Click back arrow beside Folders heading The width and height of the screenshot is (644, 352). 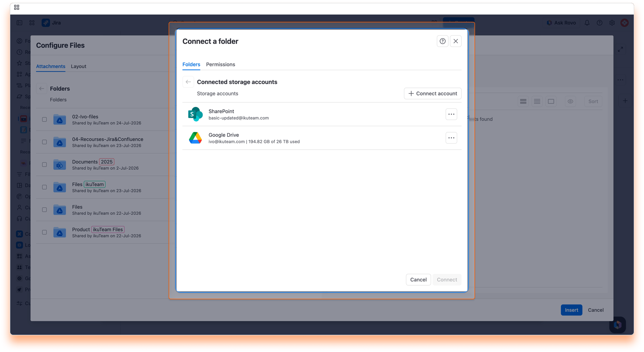[42, 89]
